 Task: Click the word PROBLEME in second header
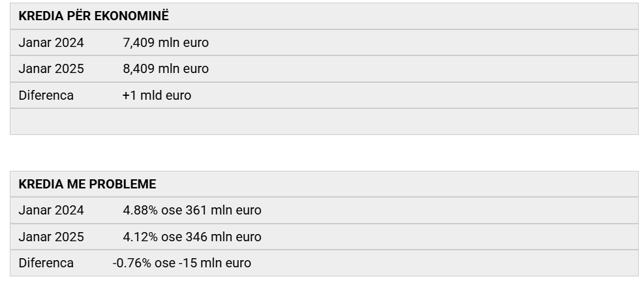[x=123, y=185]
